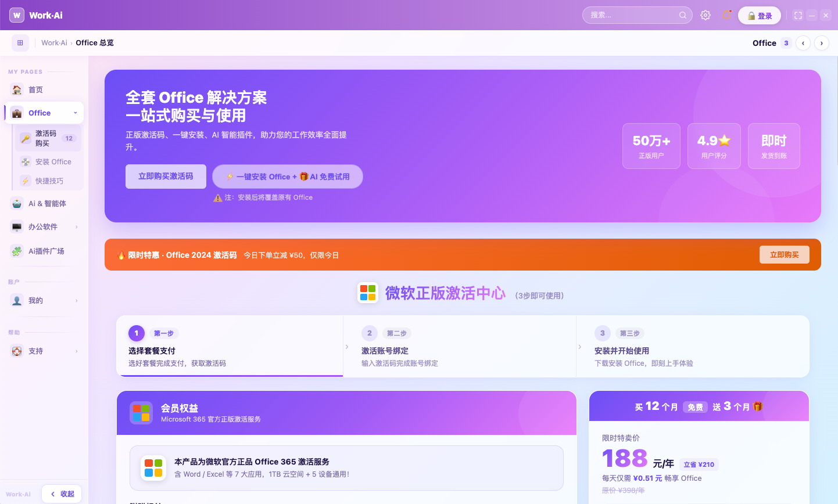The height and width of the screenshot is (504, 838).
Task: Go to next page with the right arrow
Action: point(822,43)
